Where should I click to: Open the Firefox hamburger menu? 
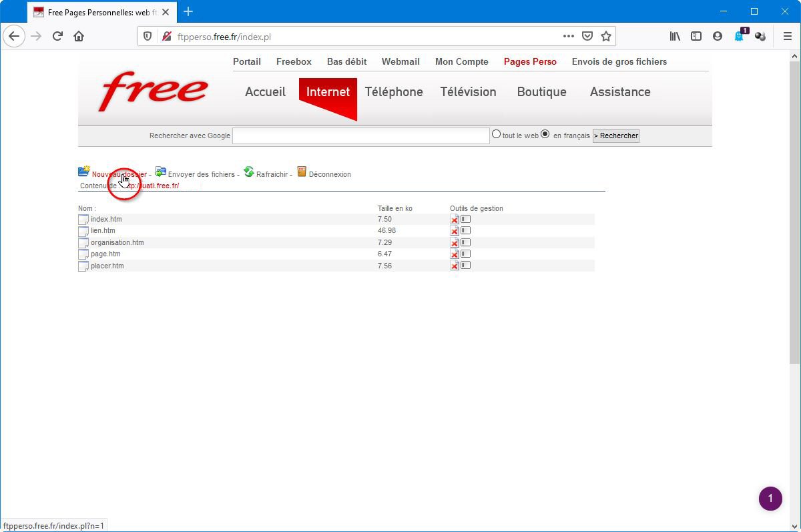pos(787,37)
